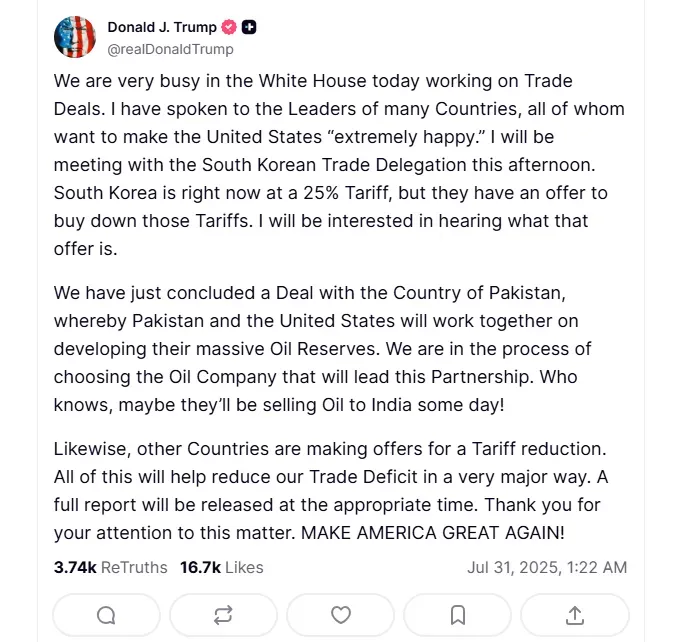The image size is (675, 642).
Task: View the 3.74k ReTruths list
Action: [x=110, y=567]
